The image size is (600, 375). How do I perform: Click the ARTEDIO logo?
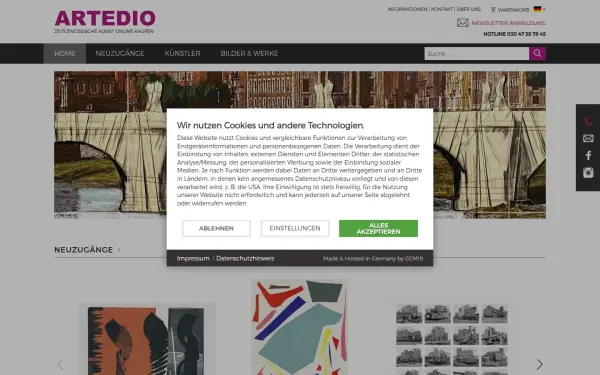[105, 21]
